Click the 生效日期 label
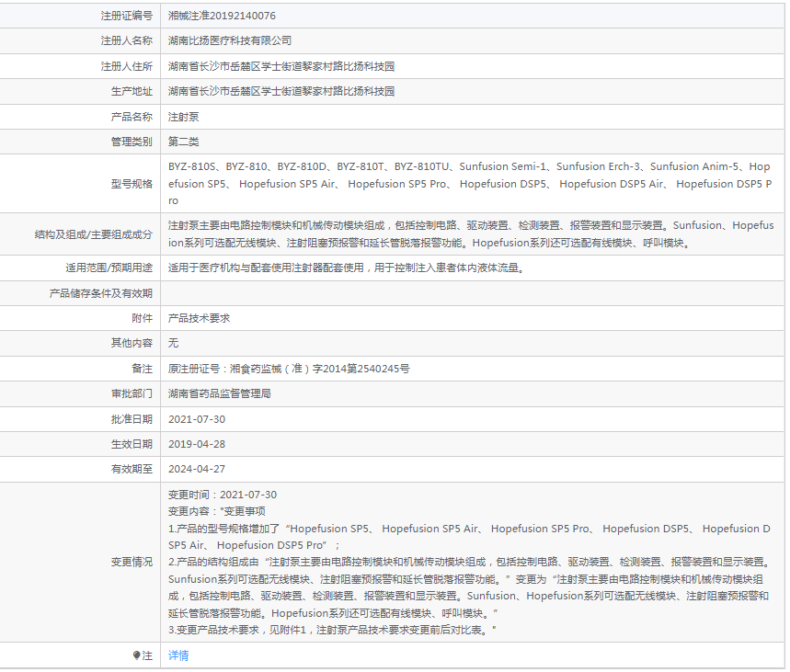790x672 pixels. tap(132, 444)
